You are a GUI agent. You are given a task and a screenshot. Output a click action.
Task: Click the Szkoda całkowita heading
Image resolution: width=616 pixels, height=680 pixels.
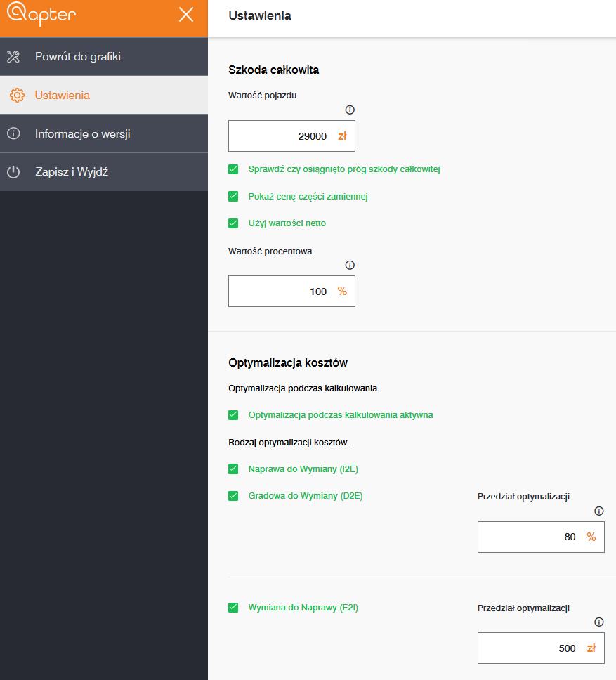pyautogui.click(x=273, y=70)
